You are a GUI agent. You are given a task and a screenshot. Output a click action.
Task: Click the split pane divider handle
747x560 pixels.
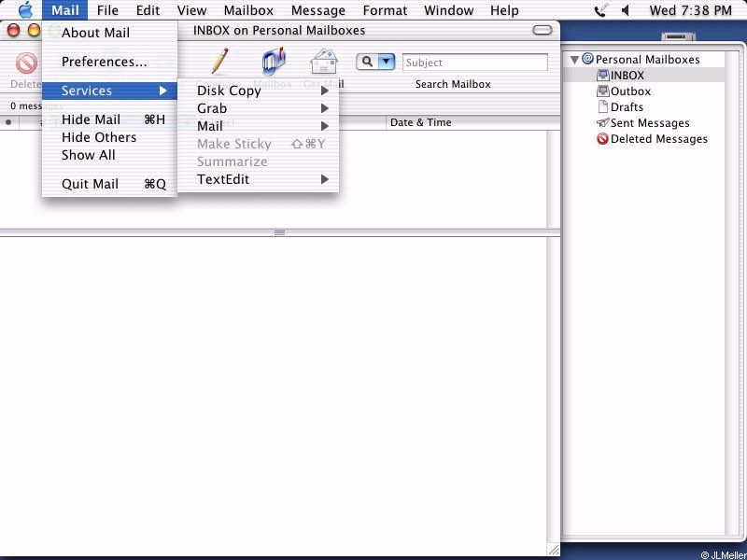pyautogui.click(x=279, y=232)
